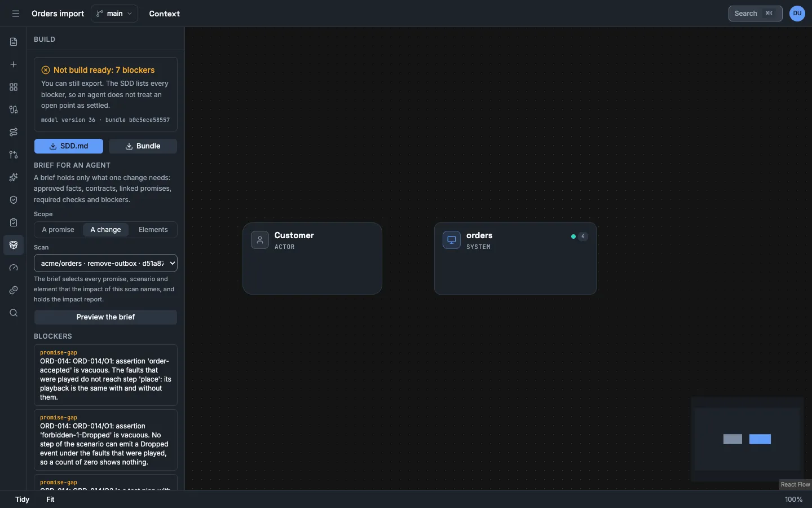The width and height of the screenshot is (812, 508).
Task: Click the orders system monitor icon
Action: [x=452, y=240]
